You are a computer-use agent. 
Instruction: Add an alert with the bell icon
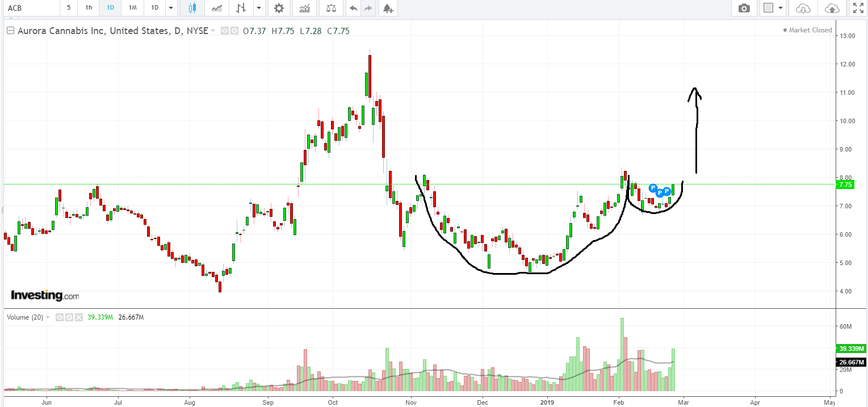(x=388, y=8)
